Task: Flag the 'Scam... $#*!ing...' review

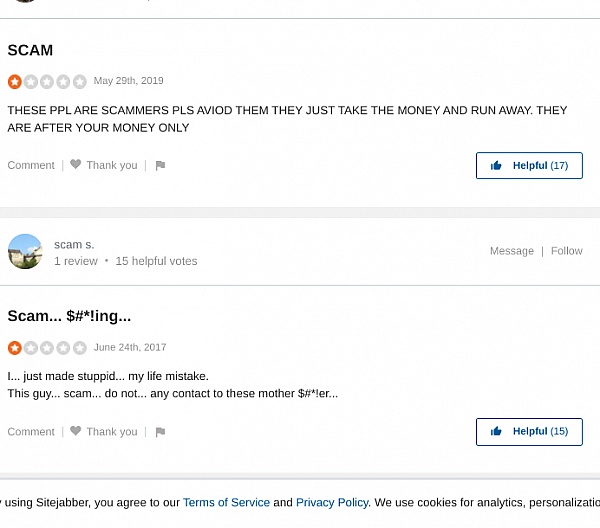Action: (x=160, y=432)
